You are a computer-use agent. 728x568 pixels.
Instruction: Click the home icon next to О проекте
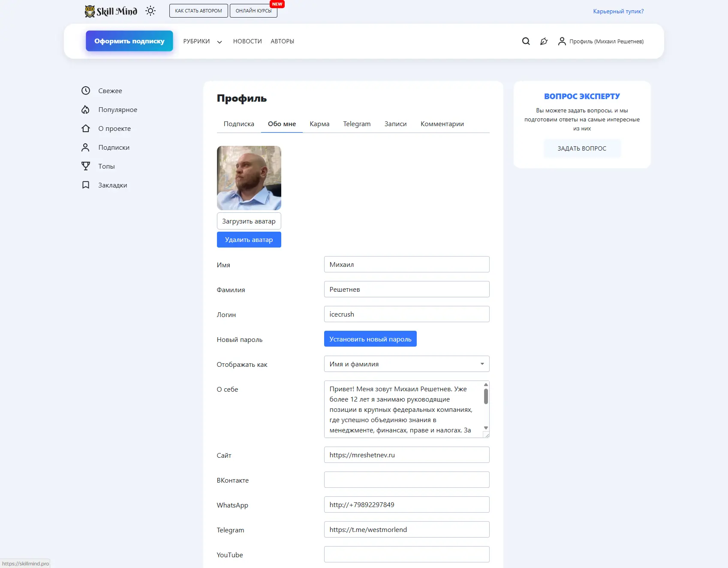coord(86,128)
